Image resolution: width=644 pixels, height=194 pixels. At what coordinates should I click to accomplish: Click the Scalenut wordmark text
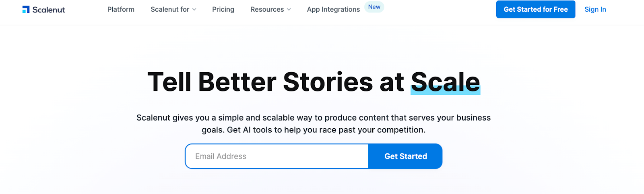[49, 10]
